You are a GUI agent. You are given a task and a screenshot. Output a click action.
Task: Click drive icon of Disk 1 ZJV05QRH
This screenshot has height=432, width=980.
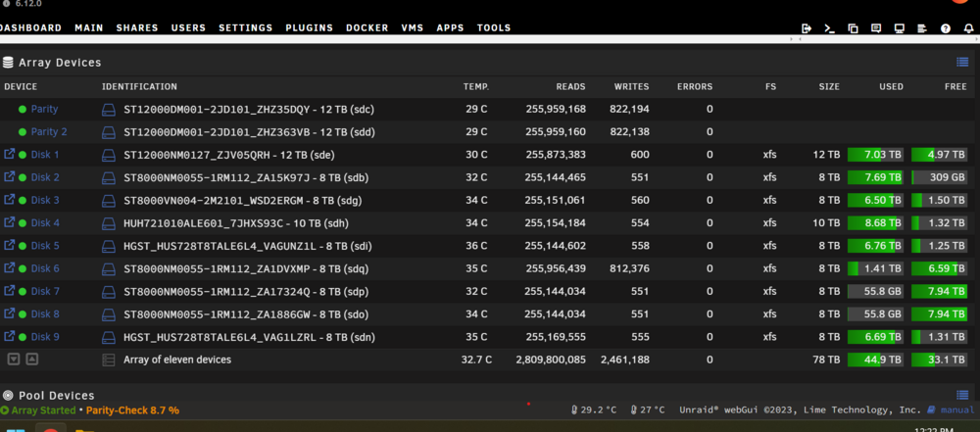click(x=109, y=155)
